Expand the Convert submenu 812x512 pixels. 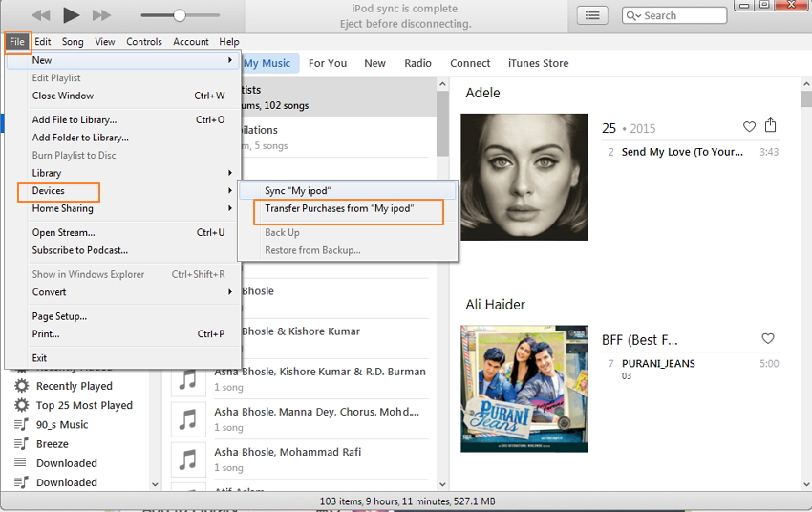point(122,292)
